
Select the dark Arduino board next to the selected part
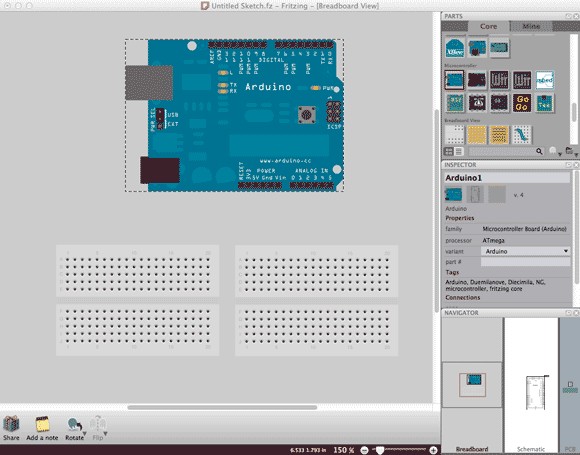477,80
